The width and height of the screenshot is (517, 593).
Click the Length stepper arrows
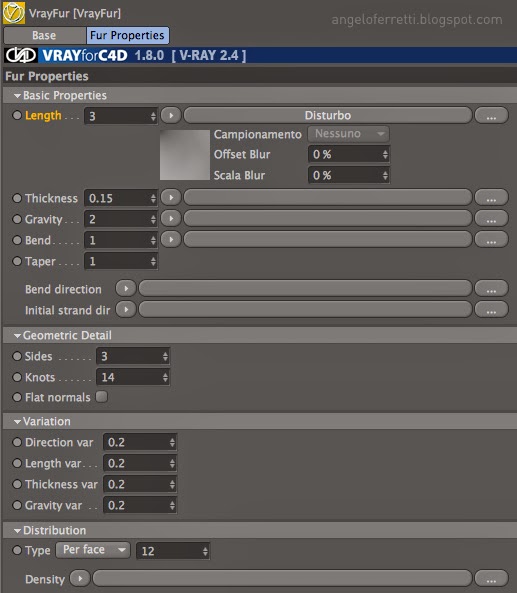153,116
